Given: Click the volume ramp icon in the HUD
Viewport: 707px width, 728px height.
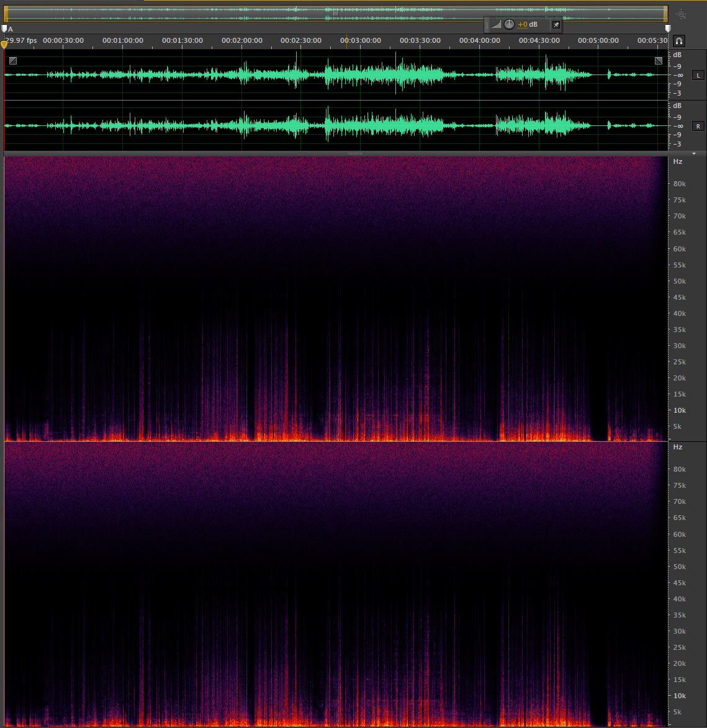Looking at the screenshot, I should coord(496,25).
